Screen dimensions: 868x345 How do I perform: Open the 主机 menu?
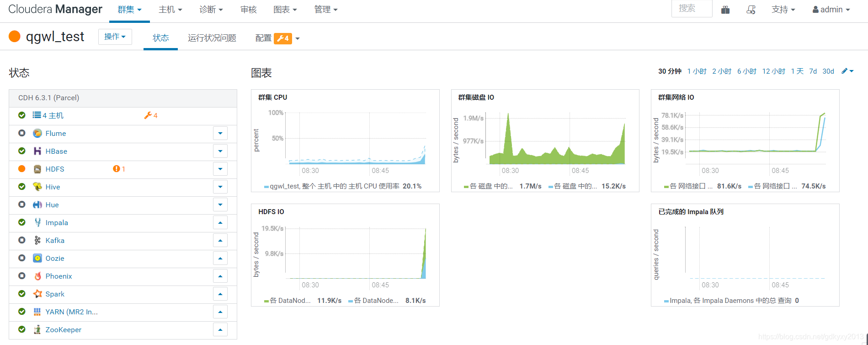tap(170, 10)
